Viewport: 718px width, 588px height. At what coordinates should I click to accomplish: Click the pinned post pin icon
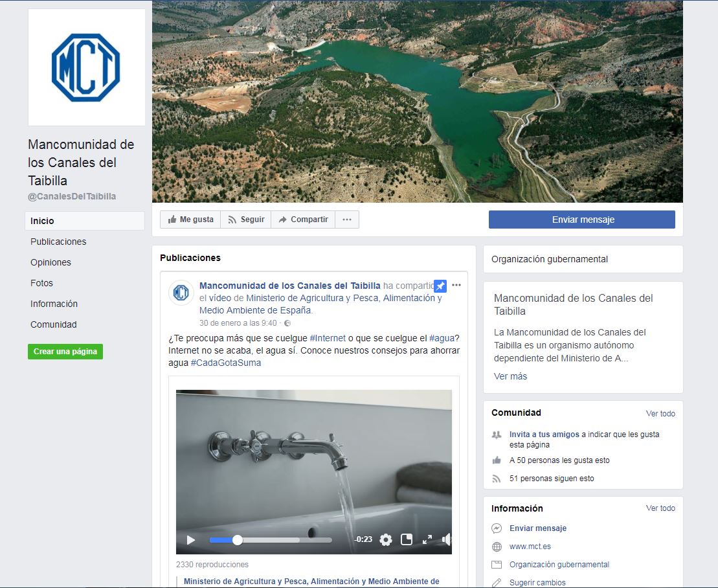(440, 286)
